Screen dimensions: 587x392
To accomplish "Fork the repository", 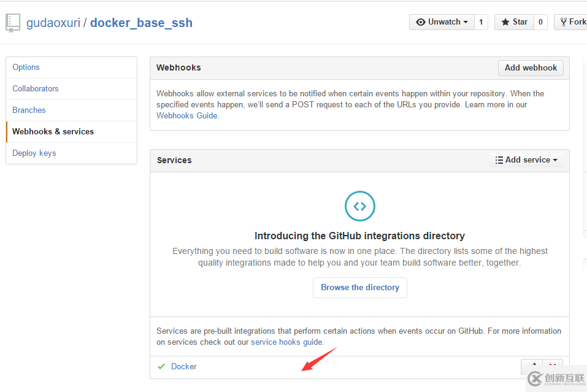I will [x=571, y=22].
